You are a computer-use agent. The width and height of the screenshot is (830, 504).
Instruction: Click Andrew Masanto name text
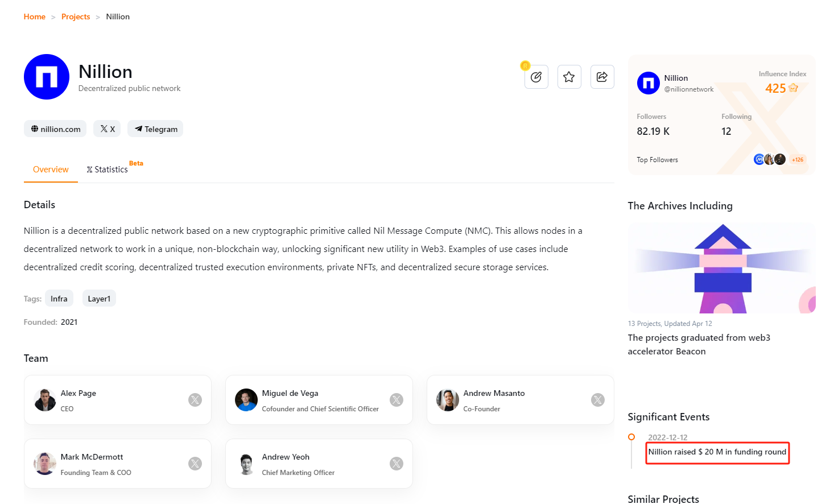tap(494, 393)
